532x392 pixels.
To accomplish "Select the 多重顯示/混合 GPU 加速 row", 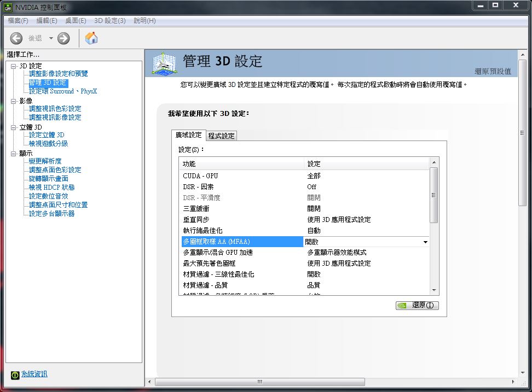I will (x=304, y=253).
